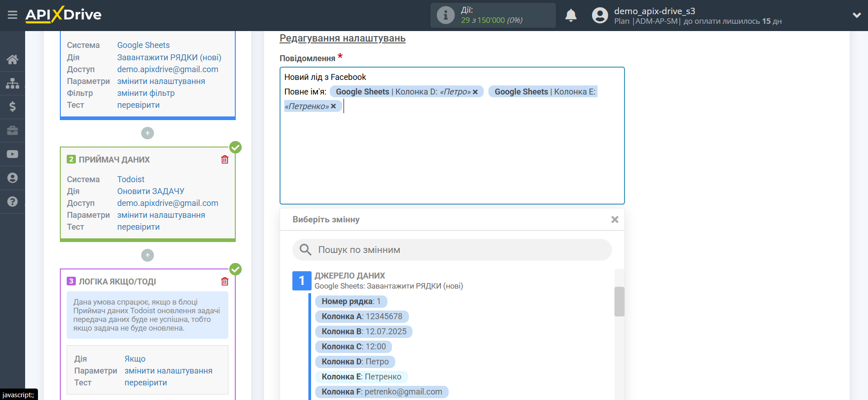Insert variable Колонка E: Петренко

361,377
